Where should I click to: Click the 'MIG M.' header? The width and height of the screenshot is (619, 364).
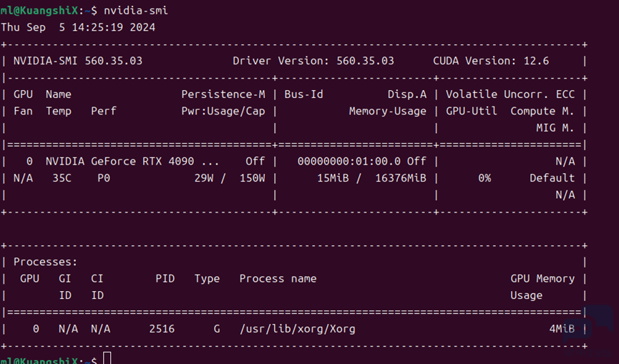(x=555, y=128)
